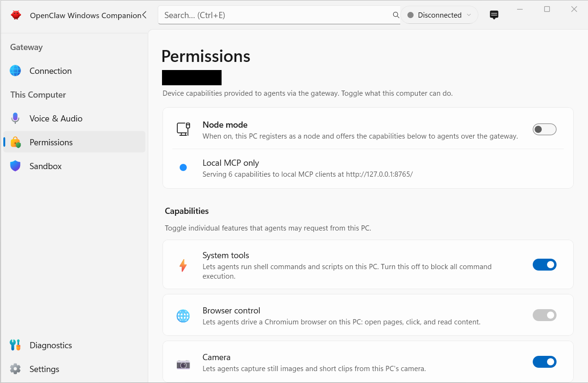
Task: Click the System tools lightning bolt icon
Action: (183, 265)
